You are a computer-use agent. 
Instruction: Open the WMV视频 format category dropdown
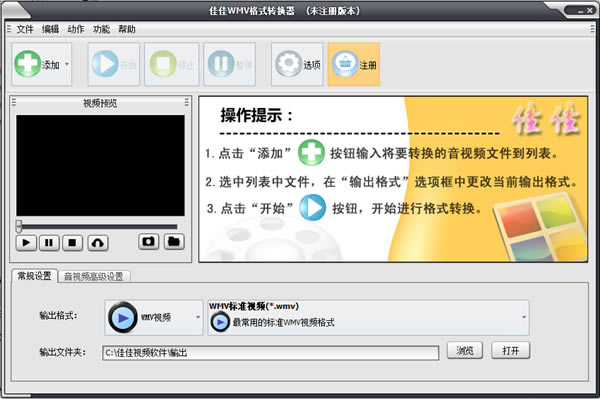[154, 318]
